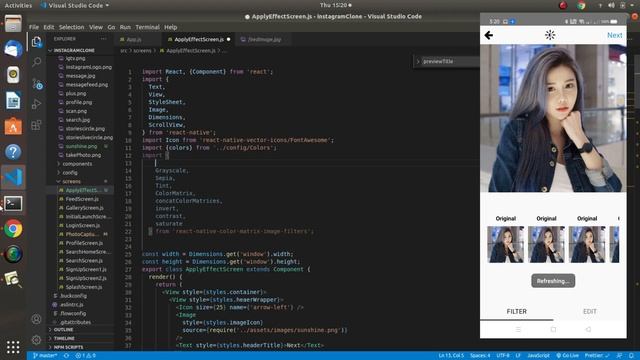Click Spaces: 4 indentation in status bar
The image size is (640, 360).
[x=480, y=356]
